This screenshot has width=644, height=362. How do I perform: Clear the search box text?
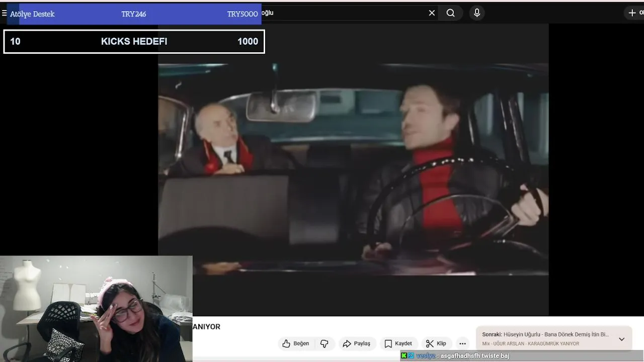point(432,13)
